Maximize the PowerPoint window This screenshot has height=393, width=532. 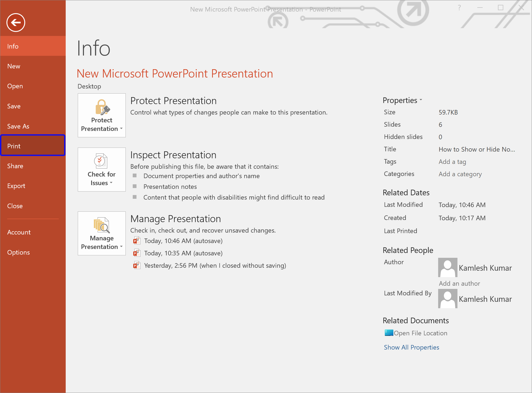point(501,8)
